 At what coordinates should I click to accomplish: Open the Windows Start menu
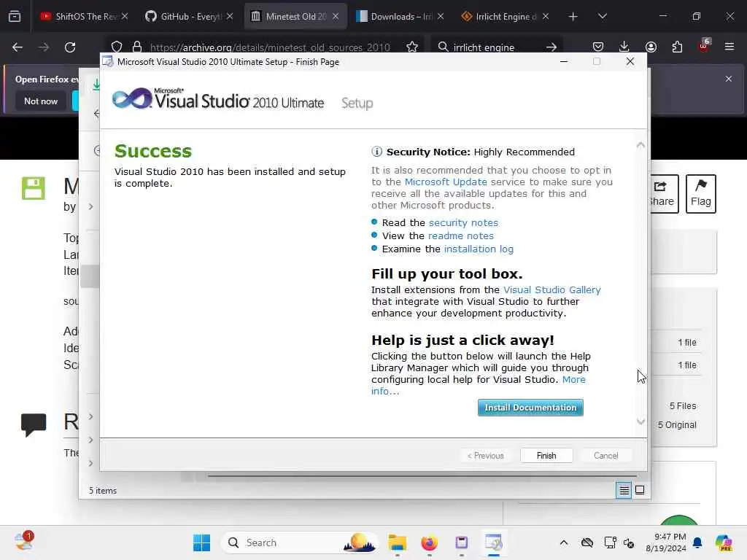(x=201, y=542)
